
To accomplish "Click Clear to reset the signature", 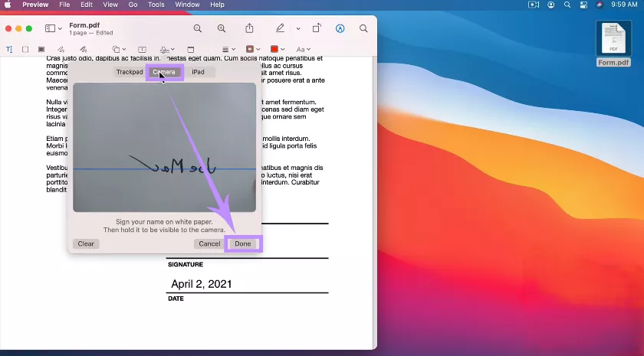I will pos(86,243).
